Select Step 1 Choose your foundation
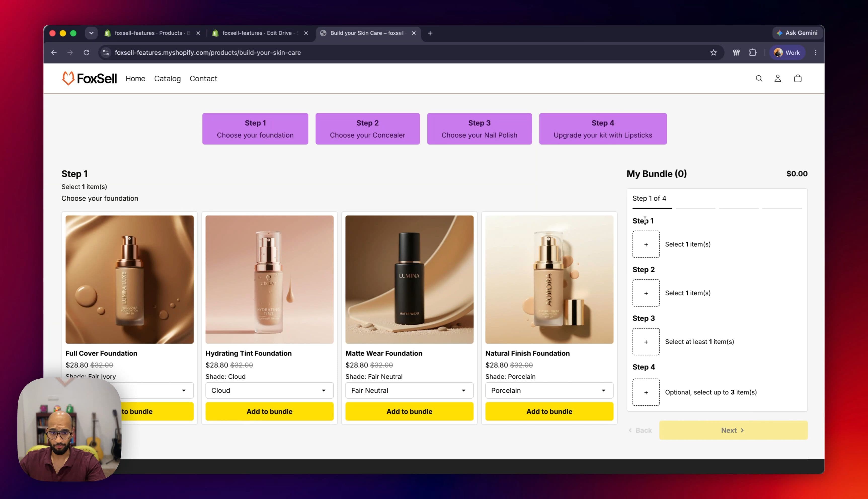Image resolution: width=868 pixels, height=499 pixels. 255,129
